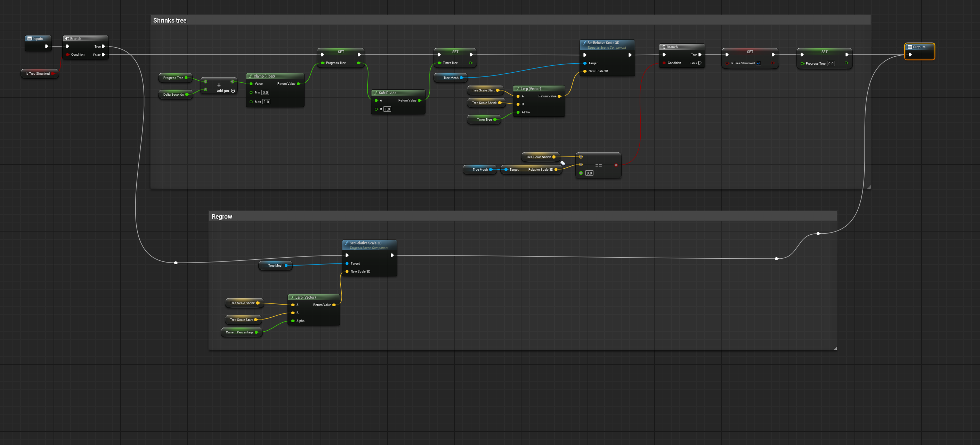Click the Progress Tree 0.0 field on SET node
980x445 pixels.
click(831, 64)
